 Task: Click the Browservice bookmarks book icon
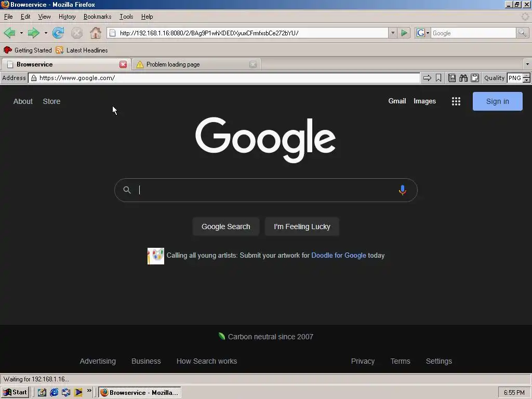[x=452, y=78]
